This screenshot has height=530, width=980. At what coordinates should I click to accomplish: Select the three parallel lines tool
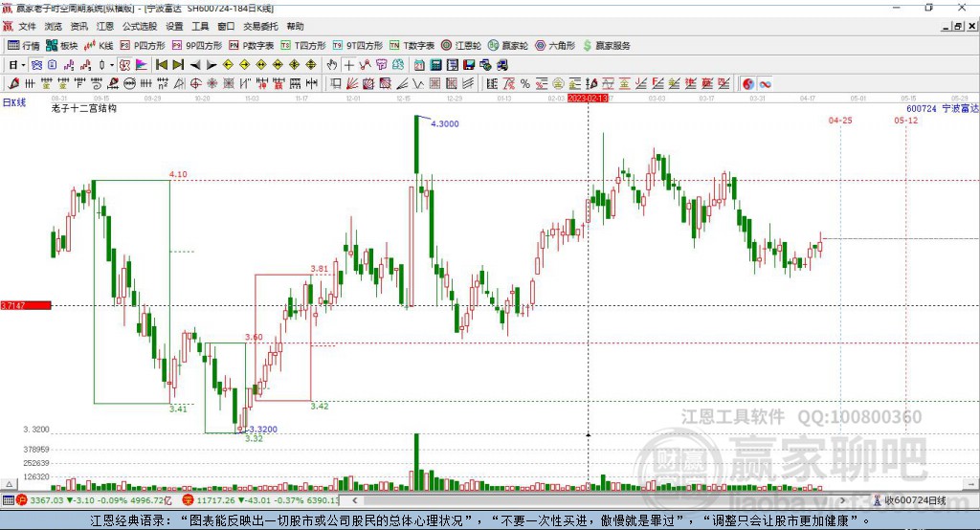468,84
